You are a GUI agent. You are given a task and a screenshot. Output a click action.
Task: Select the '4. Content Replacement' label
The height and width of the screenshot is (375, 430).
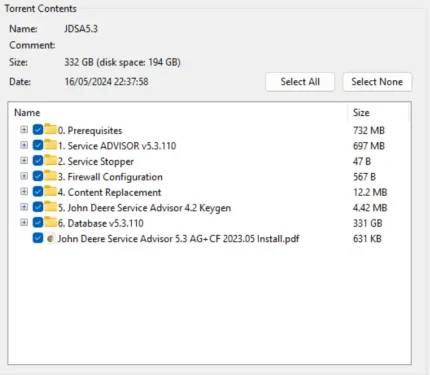pyautogui.click(x=109, y=192)
